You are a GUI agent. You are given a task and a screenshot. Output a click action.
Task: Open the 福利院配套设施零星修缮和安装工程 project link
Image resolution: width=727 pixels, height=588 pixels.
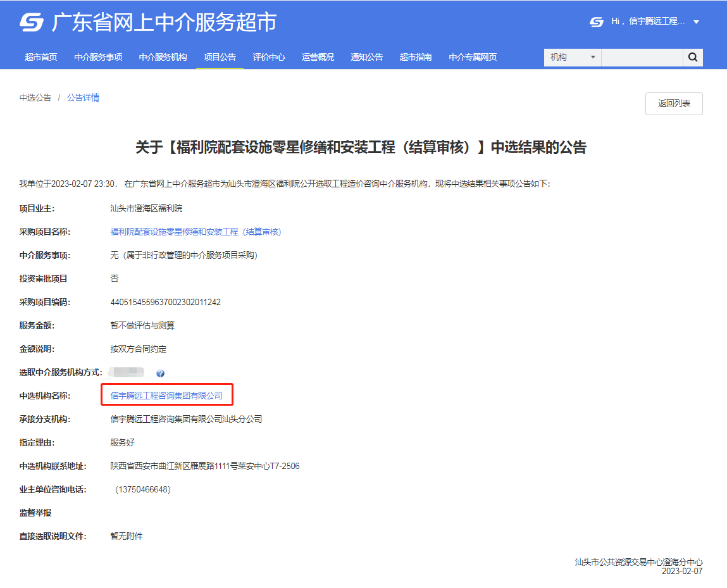pyautogui.click(x=196, y=232)
